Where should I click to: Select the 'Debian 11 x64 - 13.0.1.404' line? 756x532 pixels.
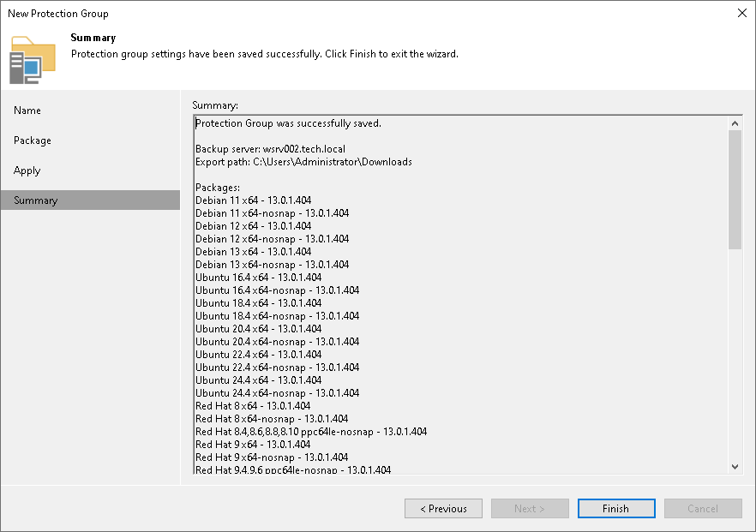[254, 200]
